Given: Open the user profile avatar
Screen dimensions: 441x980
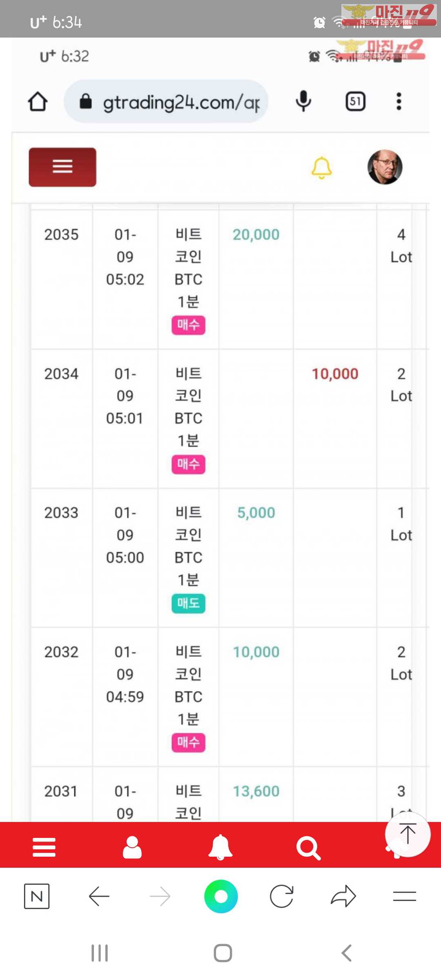Looking at the screenshot, I should click(x=385, y=167).
